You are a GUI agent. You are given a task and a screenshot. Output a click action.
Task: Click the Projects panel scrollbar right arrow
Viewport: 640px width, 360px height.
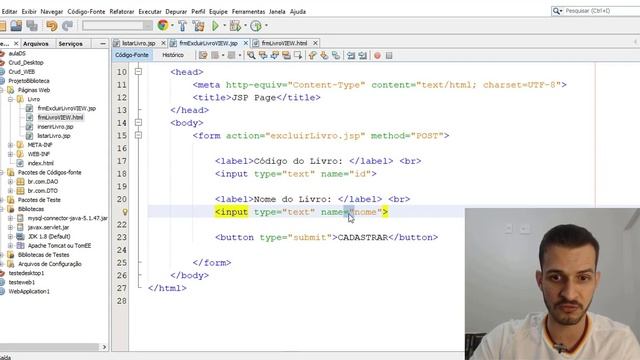click(104, 347)
